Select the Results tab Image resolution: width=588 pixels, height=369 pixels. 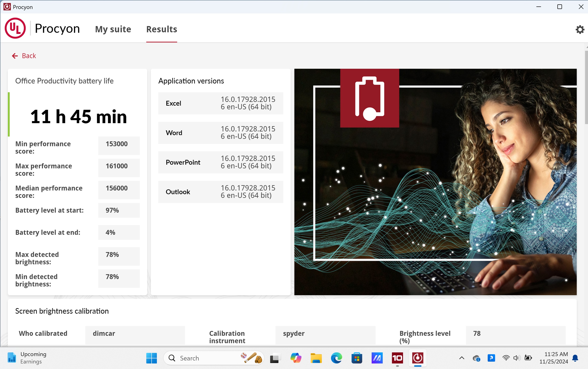[161, 29]
